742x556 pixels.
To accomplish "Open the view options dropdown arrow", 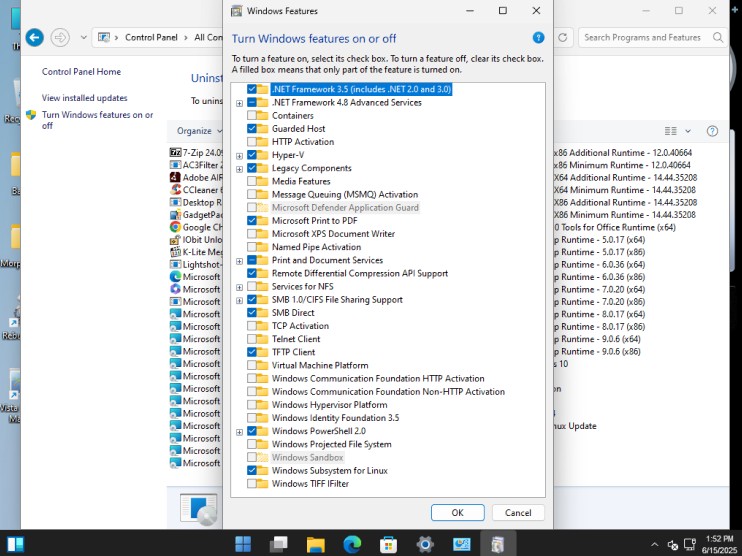I will click(x=688, y=131).
